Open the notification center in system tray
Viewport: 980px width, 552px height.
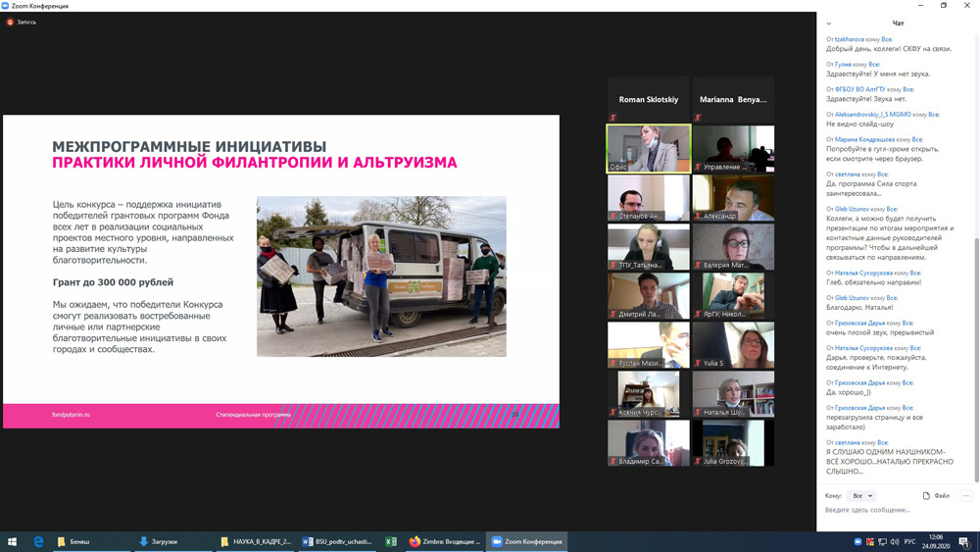965,541
